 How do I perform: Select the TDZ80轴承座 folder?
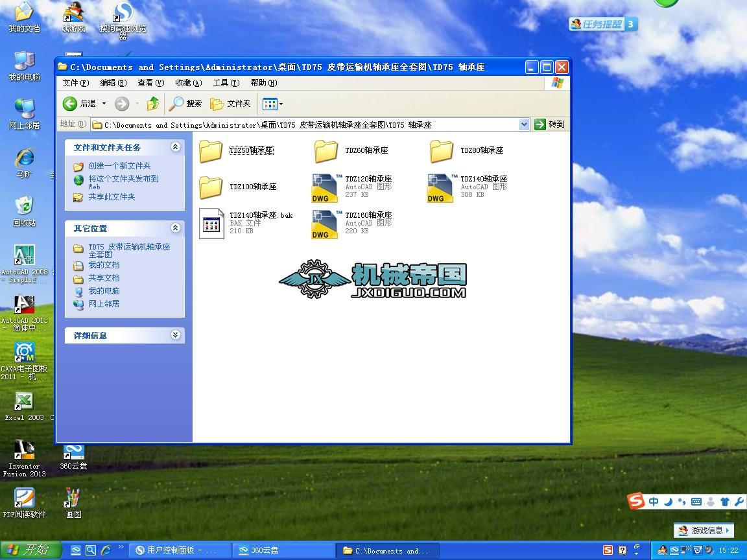(466, 150)
